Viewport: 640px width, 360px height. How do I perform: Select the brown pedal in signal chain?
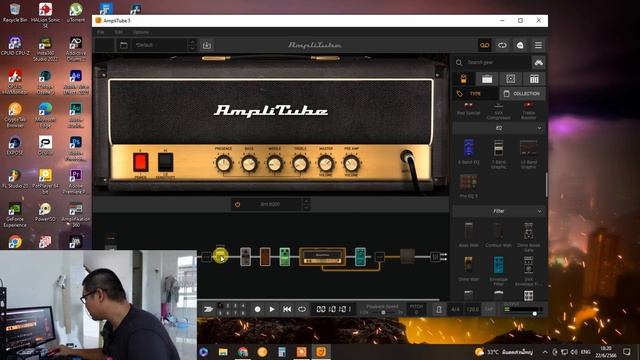265,256
